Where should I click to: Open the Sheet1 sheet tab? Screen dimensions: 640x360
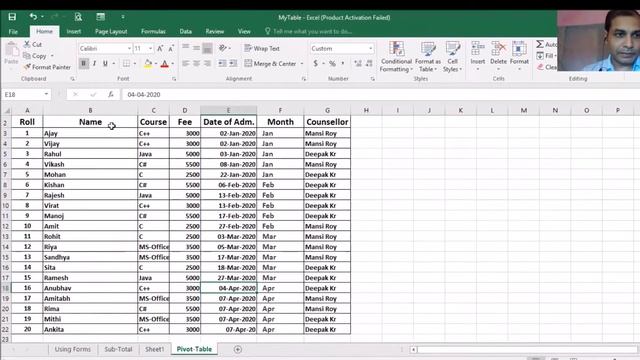154,349
